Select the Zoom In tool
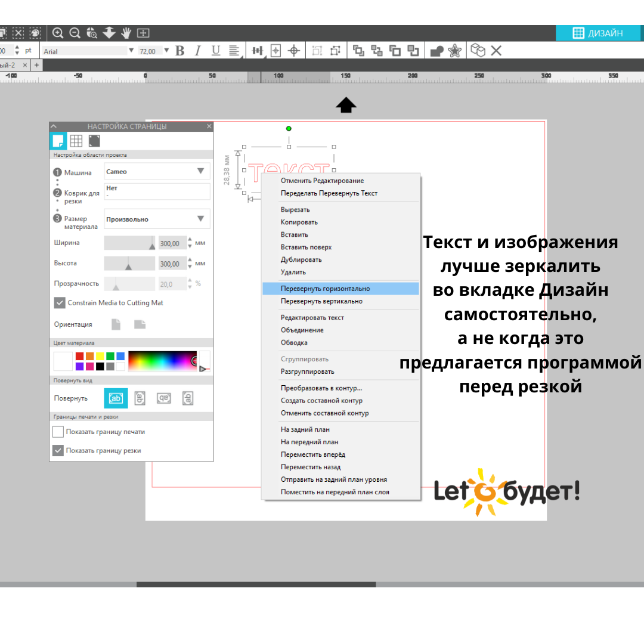 coord(58,33)
